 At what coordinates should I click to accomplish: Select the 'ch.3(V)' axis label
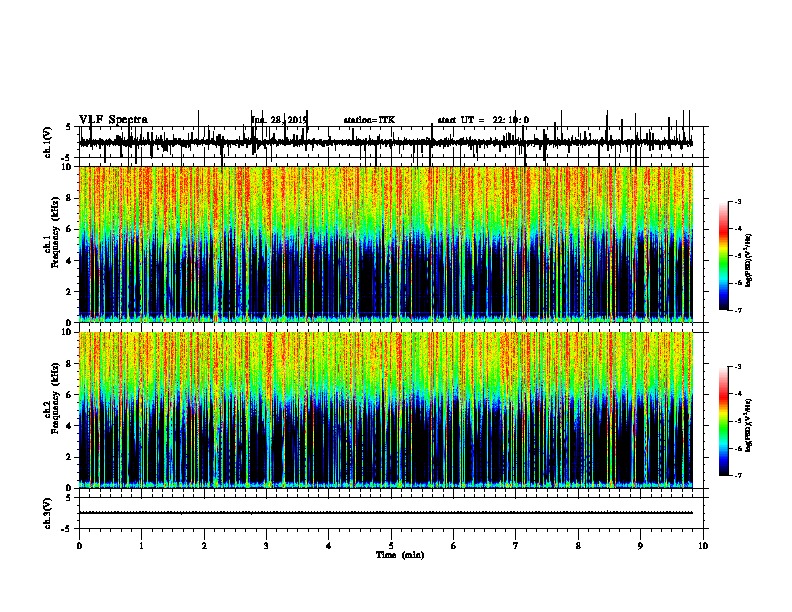pyautogui.click(x=47, y=514)
